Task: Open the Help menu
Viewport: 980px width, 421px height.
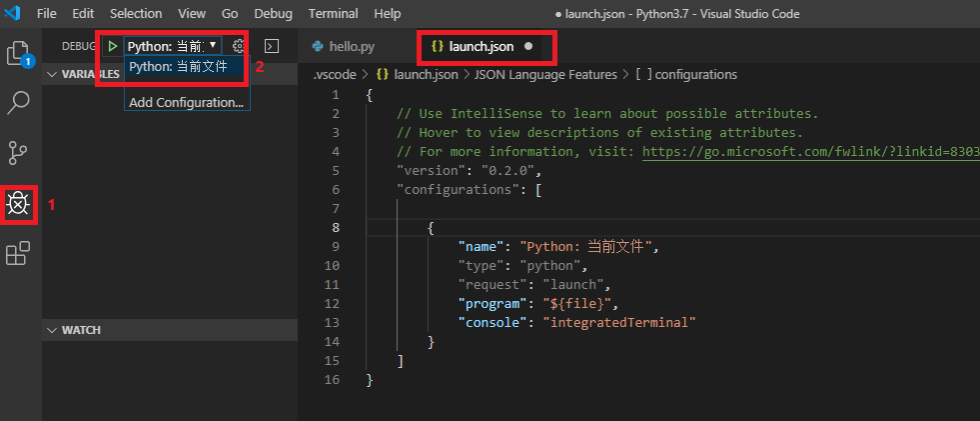Action: (388, 13)
